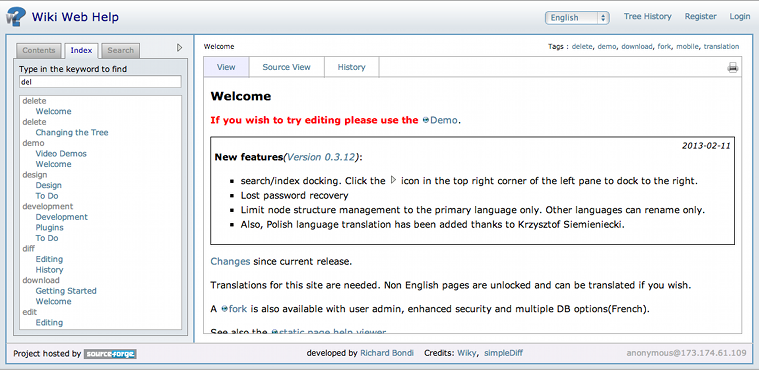Open the Wiky credits link
This screenshot has width=759, height=370.
click(x=468, y=353)
